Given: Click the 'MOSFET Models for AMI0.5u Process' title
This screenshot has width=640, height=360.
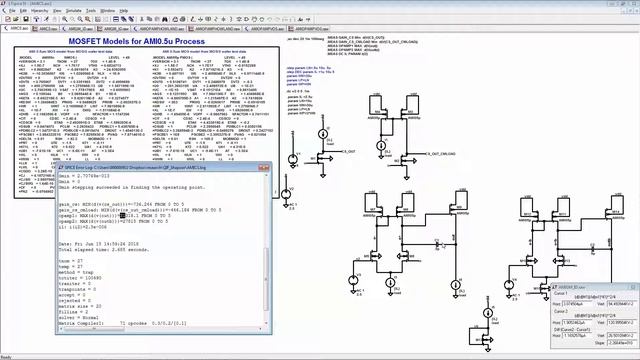Looking at the screenshot, I should (137, 41).
